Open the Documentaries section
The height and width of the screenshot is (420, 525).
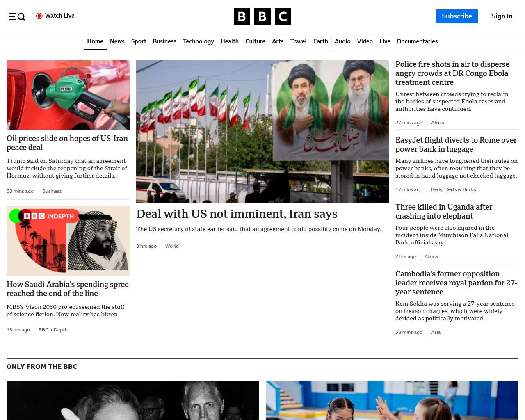417,41
